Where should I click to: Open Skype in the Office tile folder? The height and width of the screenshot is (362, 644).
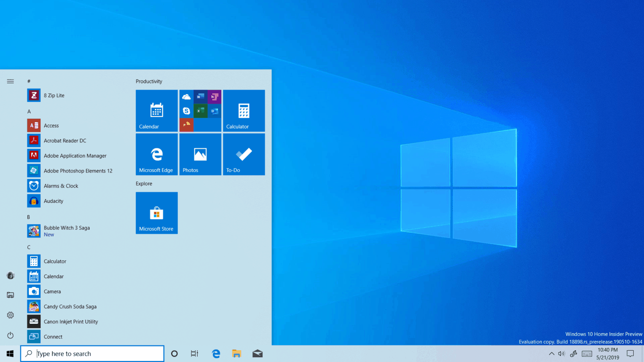click(186, 111)
